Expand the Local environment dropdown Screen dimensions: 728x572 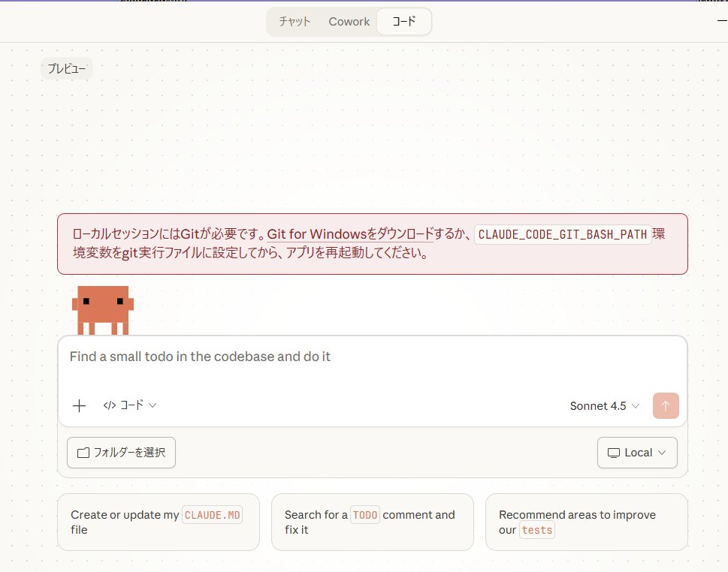637,453
